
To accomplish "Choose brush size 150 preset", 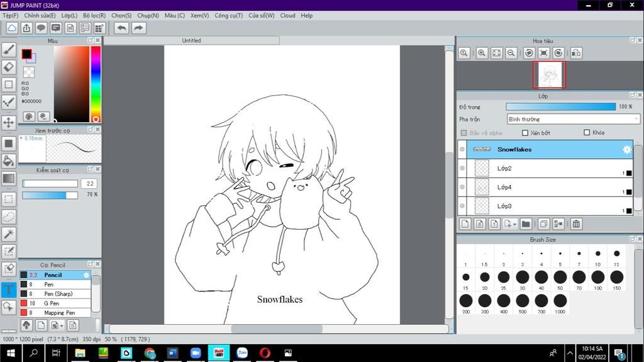I will pos(616,281).
